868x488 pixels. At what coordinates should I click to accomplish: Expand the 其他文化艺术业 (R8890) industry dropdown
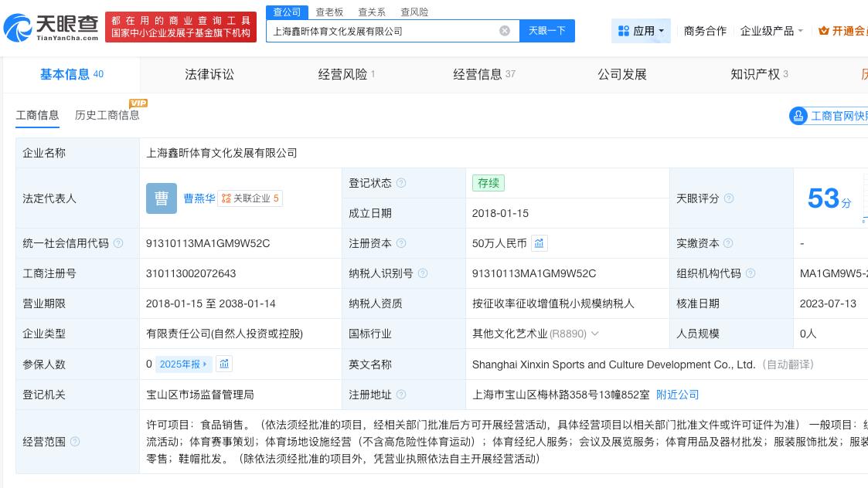tap(595, 334)
